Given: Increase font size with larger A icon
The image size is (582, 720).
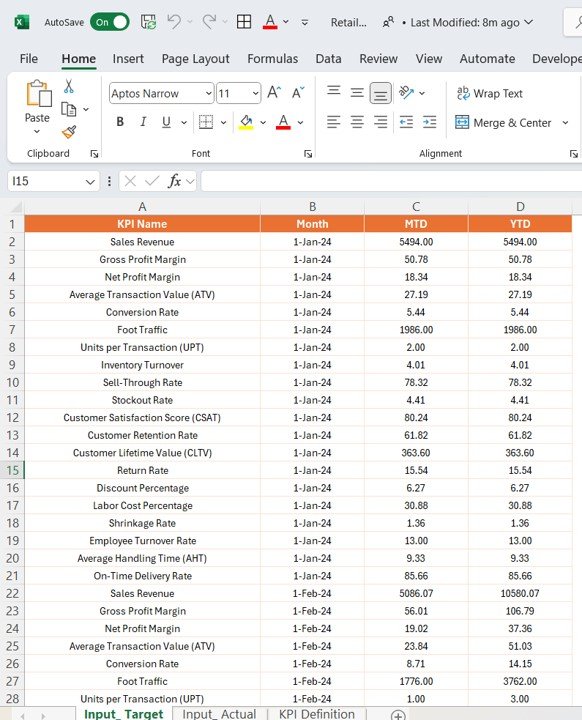Looking at the screenshot, I should 274,93.
